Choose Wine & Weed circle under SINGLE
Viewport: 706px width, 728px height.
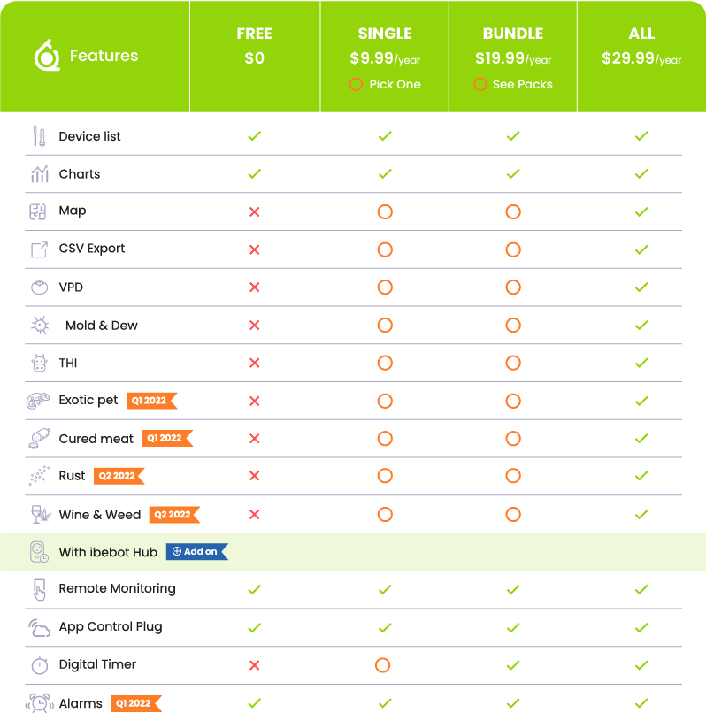pyautogui.click(x=385, y=515)
